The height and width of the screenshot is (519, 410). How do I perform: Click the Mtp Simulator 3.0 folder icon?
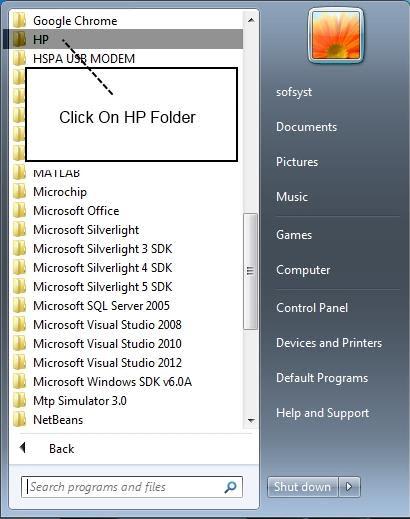(x=19, y=400)
